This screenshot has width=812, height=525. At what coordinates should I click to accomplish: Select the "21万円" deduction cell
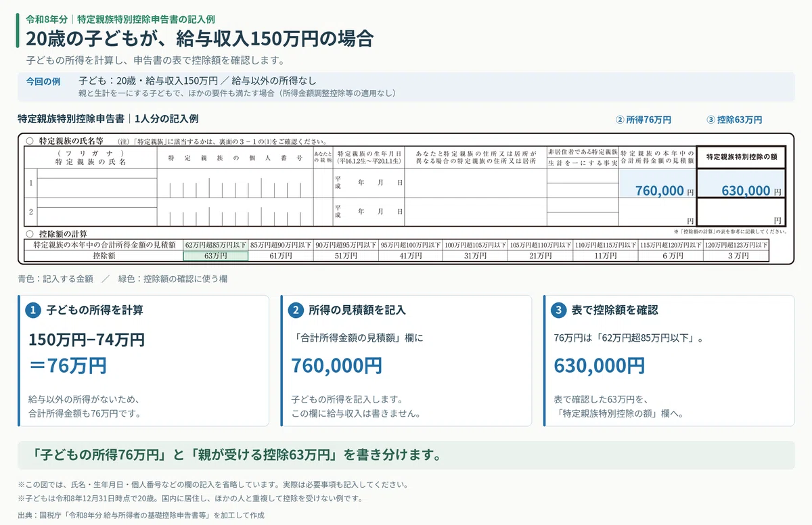pos(541,256)
